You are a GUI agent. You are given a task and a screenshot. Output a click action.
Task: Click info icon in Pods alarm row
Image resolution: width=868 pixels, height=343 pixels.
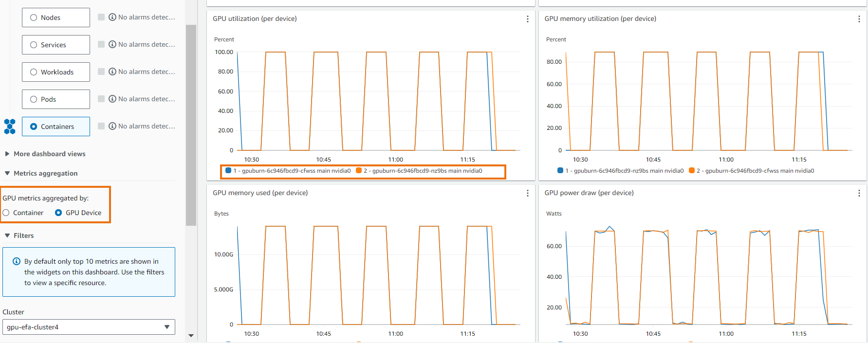tap(112, 99)
